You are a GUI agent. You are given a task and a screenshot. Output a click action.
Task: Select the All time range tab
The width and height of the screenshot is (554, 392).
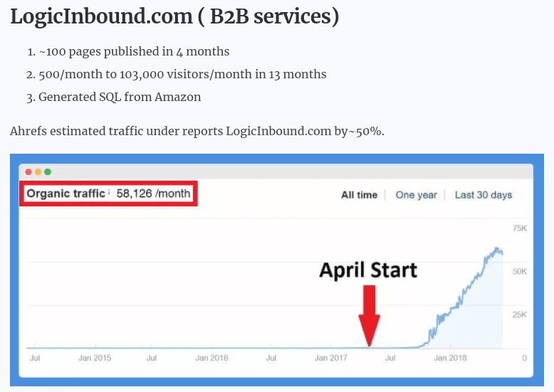point(359,195)
